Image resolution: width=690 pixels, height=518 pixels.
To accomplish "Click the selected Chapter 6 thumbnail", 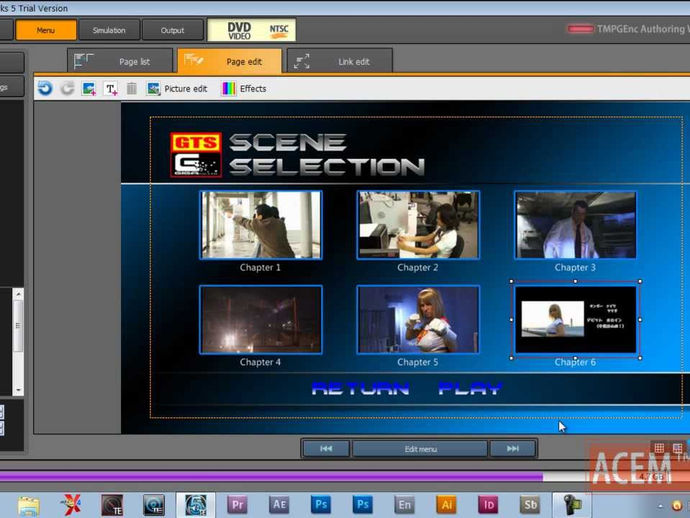I will (x=575, y=320).
